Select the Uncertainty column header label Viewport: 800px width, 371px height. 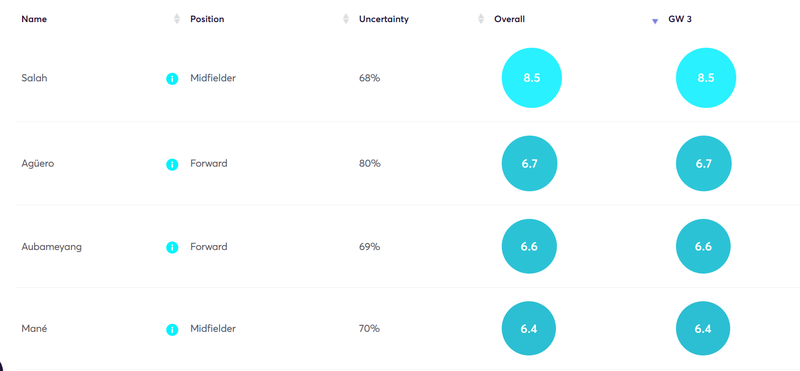point(384,19)
